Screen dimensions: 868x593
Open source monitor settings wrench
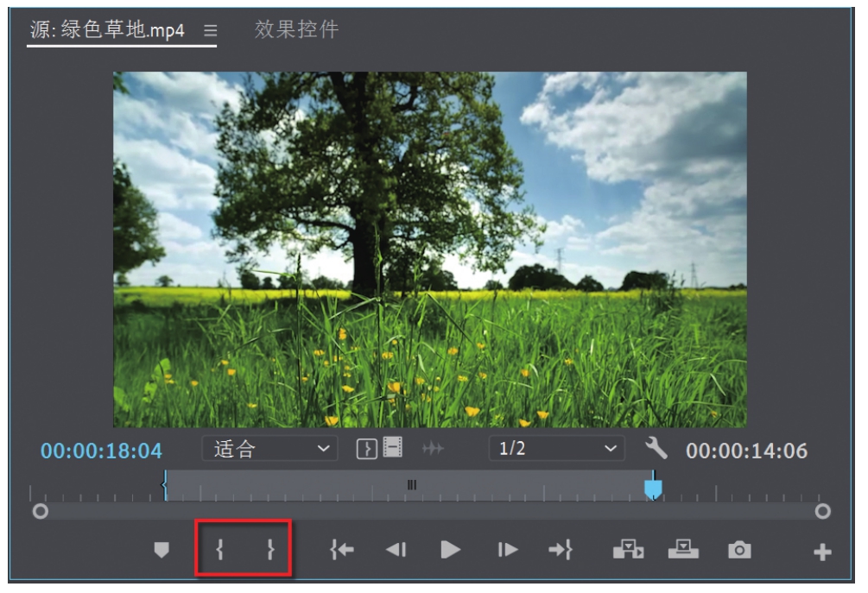pyautogui.click(x=656, y=448)
